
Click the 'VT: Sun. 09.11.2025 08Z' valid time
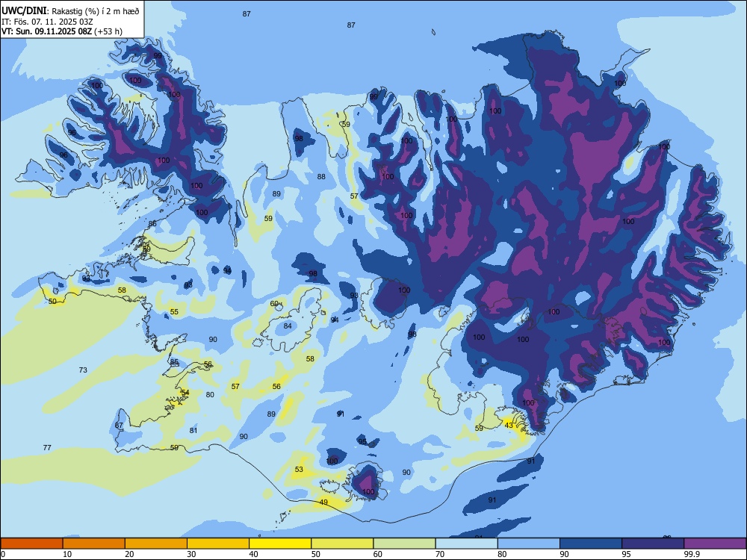[47, 31]
